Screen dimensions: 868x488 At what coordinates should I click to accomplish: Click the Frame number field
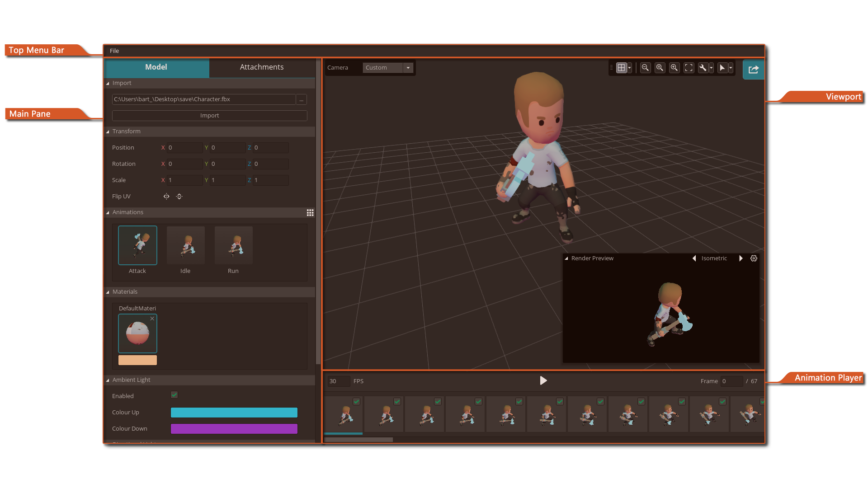732,381
